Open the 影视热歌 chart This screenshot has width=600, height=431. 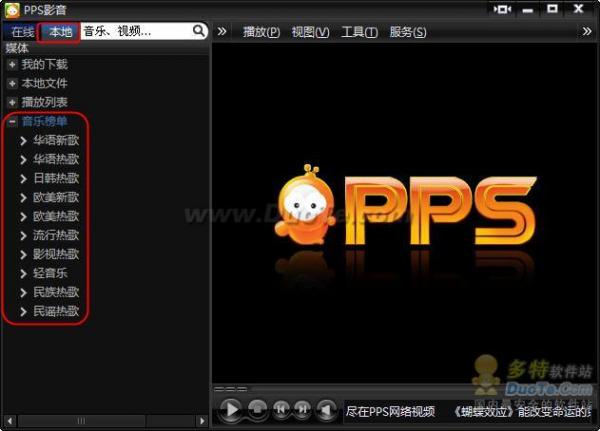56,254
